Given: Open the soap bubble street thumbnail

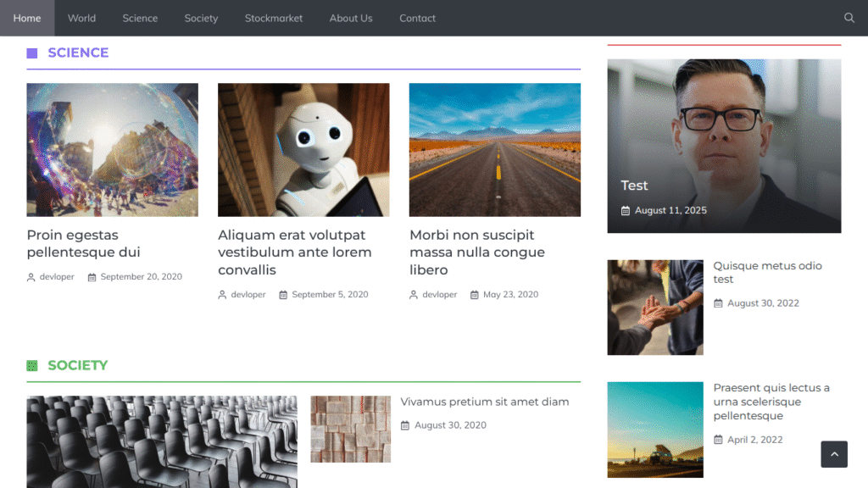Looking at the screenshot, I should [113, 150].
